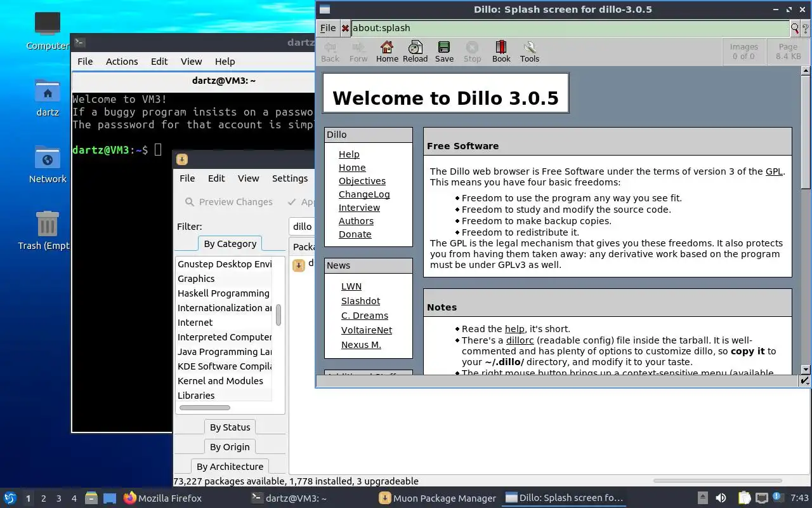Switch to the By Category tab in Muon

pos(230,244)
